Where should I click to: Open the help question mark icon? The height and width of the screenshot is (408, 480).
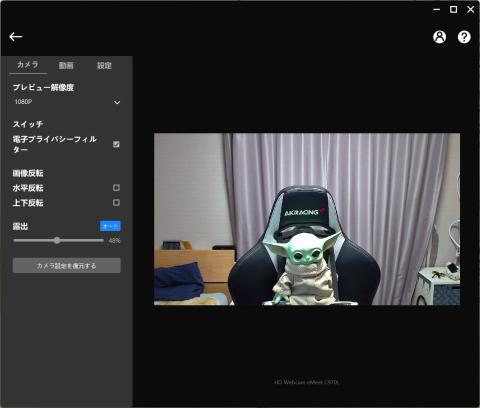coord(464,37)
